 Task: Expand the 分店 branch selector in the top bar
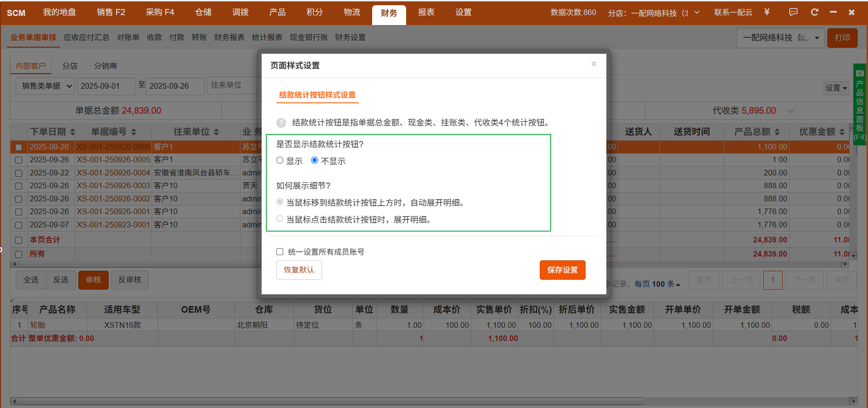(x=697, y=13)
